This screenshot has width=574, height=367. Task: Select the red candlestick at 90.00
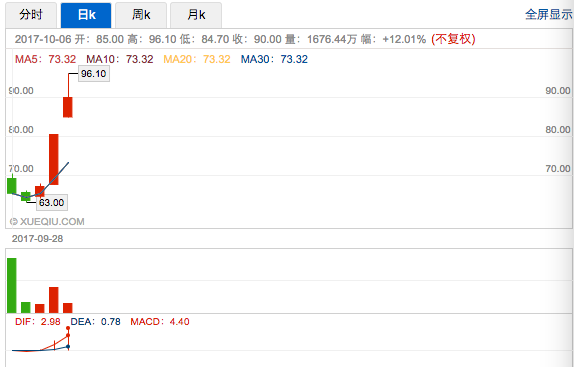(x=68, y=107)
